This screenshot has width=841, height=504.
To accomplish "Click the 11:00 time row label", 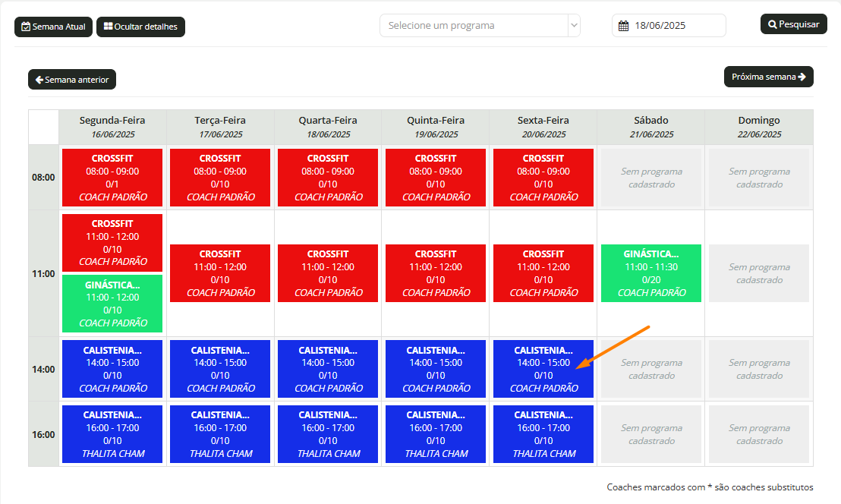I will point(43,273).
